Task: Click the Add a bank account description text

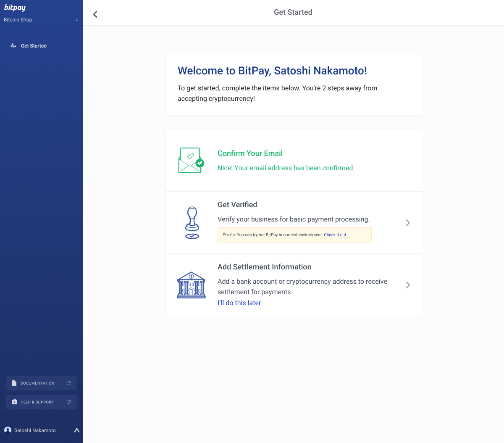Action: (302, 287)
